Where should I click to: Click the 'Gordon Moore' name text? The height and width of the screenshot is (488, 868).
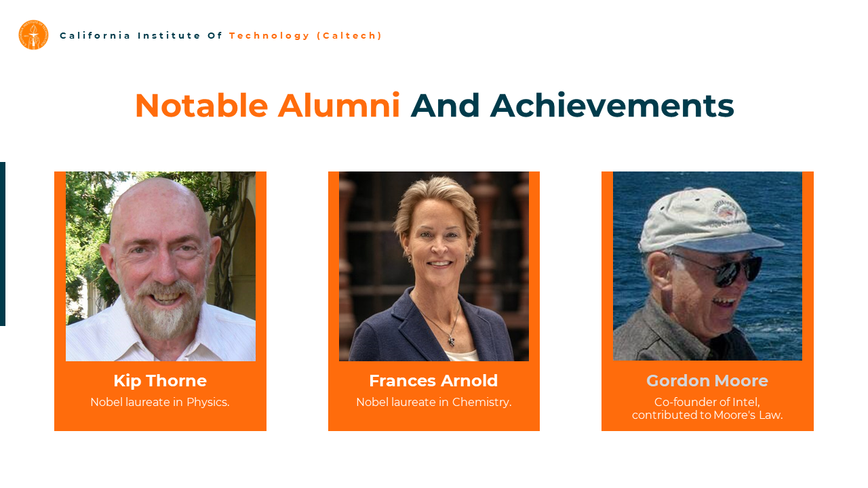click(707, 381)
